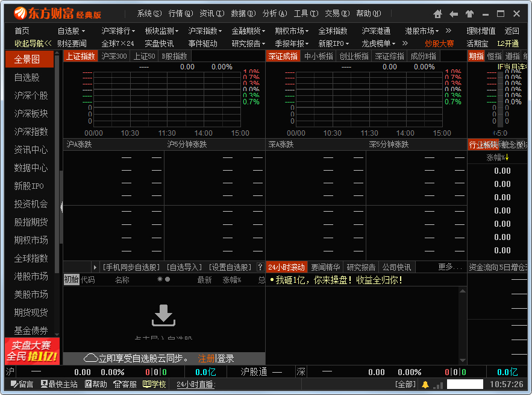
Task: Collapse sidebar with the side handle arrow
Action: point(61,206)
